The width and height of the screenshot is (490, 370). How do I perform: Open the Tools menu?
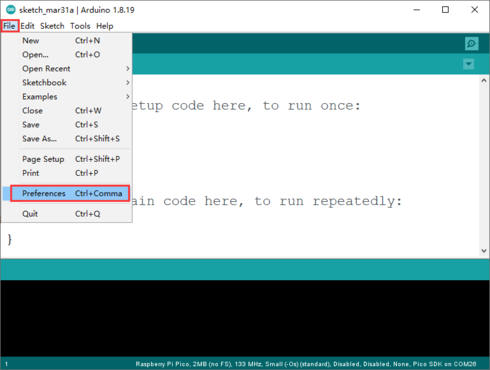click(80, 26)
